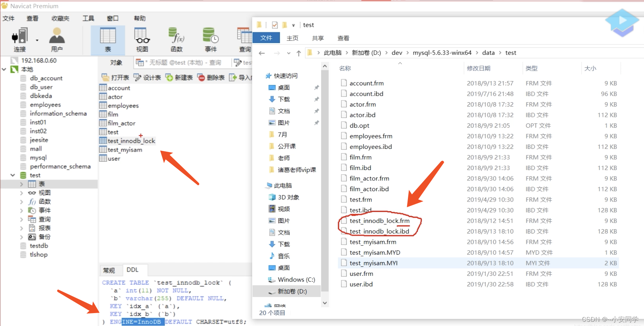
Task: Select information_schema database
Action: (x=58, y=113)
